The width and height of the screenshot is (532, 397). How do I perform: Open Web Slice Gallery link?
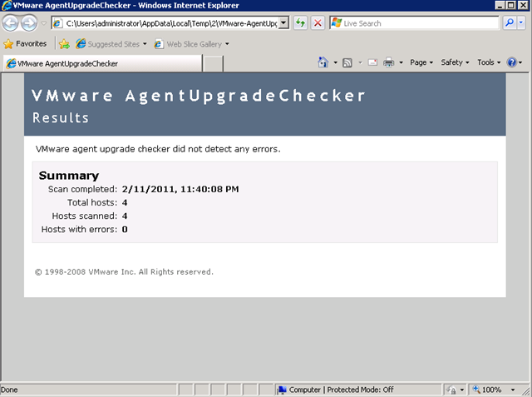coord(188,44)
